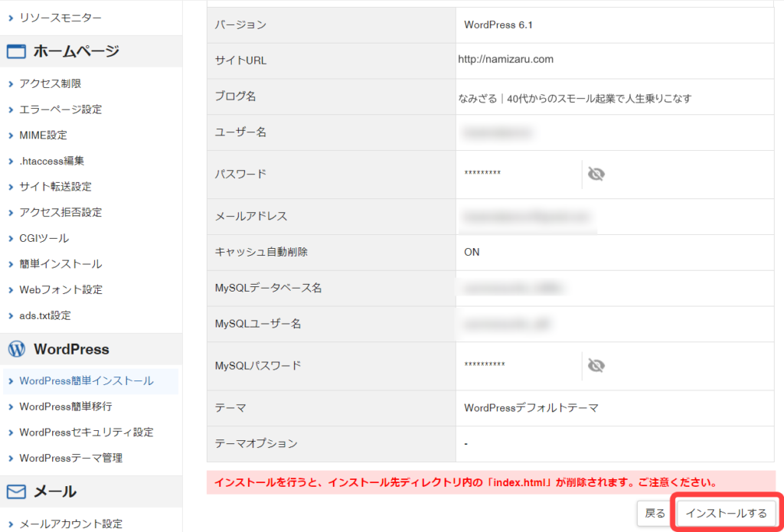Viewport: 784px width, 532px height.
Task: Click the ブログ名 row label
Action: point(235,96)
